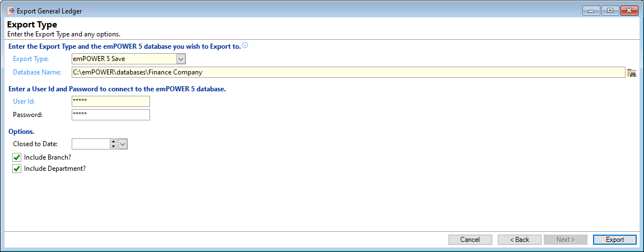Image resolution: width=644 pixels, height=252 pixels.
Task: Open the Export Type dropdown
Action: click(x=181, y=59)
